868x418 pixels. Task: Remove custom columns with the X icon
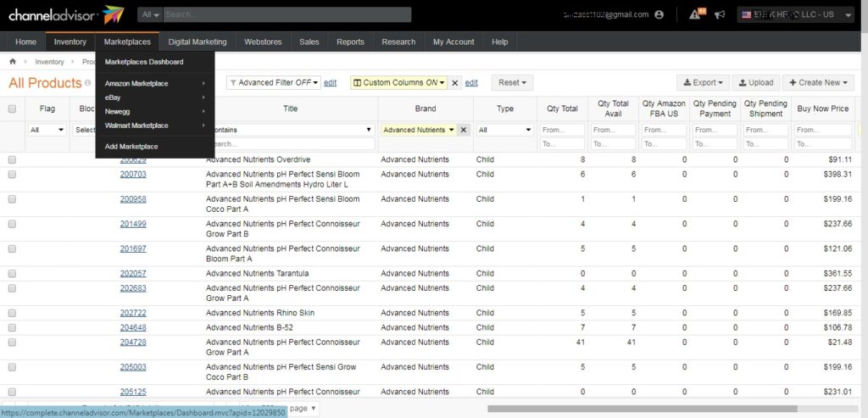454,83
